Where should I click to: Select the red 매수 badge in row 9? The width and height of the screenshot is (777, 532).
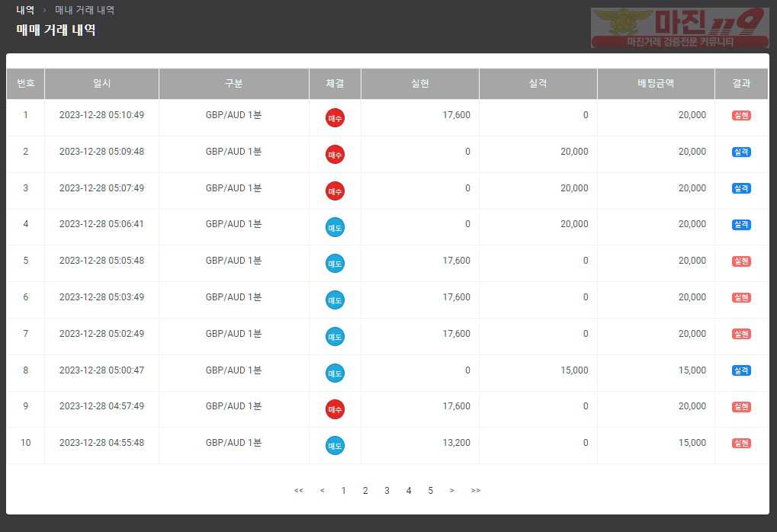tap(335, 409)
